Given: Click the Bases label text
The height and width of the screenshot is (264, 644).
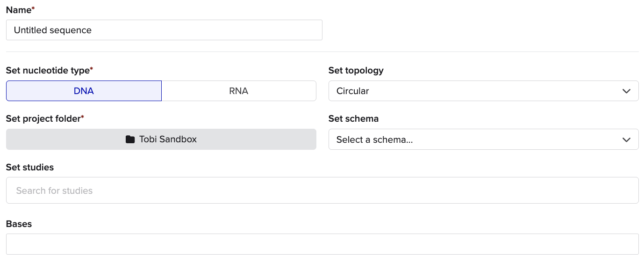Looking at the screenshot, I should tap(19, 224).
